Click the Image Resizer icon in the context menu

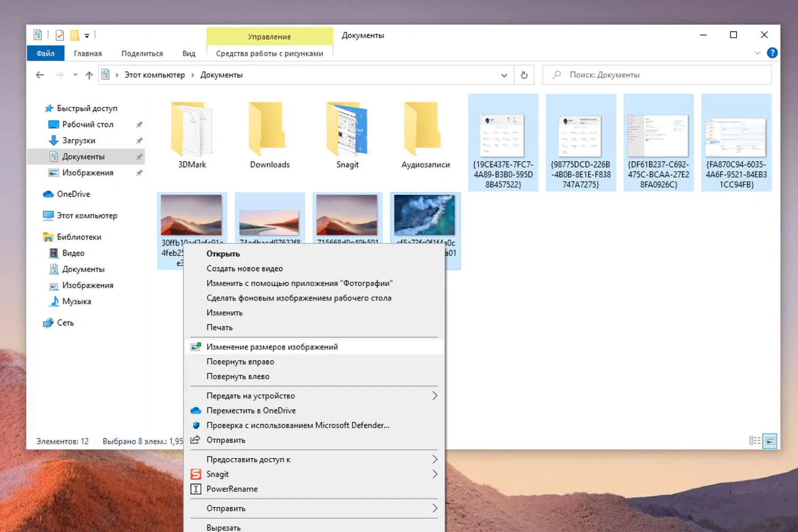point(195,346)
